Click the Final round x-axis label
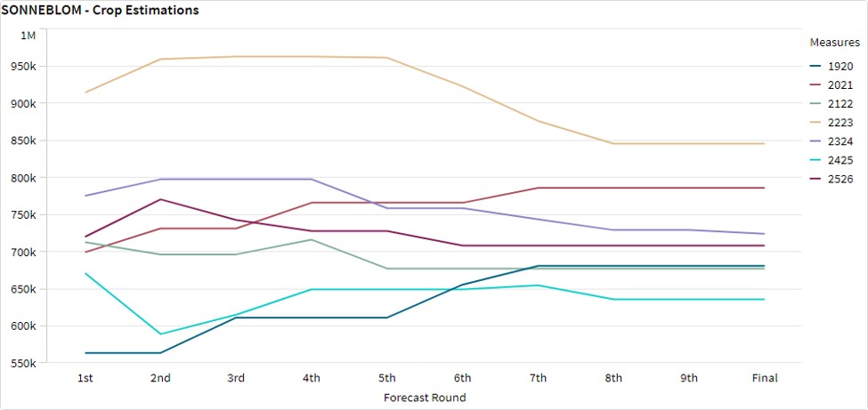This screenshot has height=410, width=868. (x=764, y=378)
